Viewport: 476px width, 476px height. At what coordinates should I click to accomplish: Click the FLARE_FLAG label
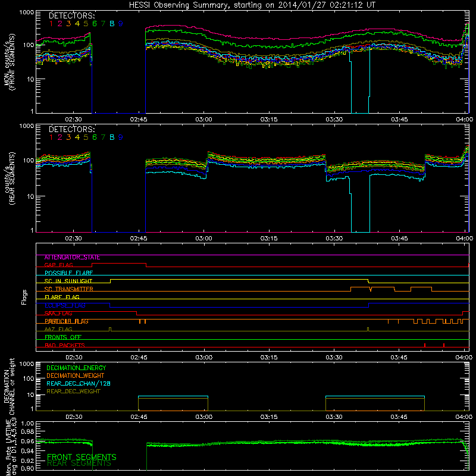[x=62, y=297]
